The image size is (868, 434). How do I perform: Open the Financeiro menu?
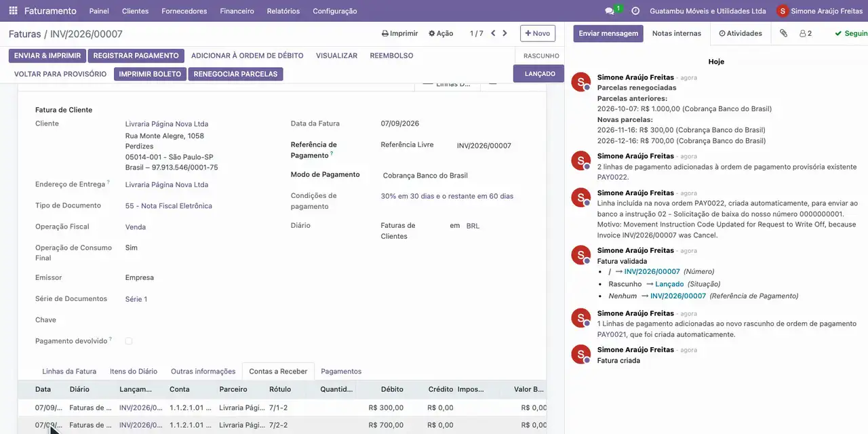(237, 11)
